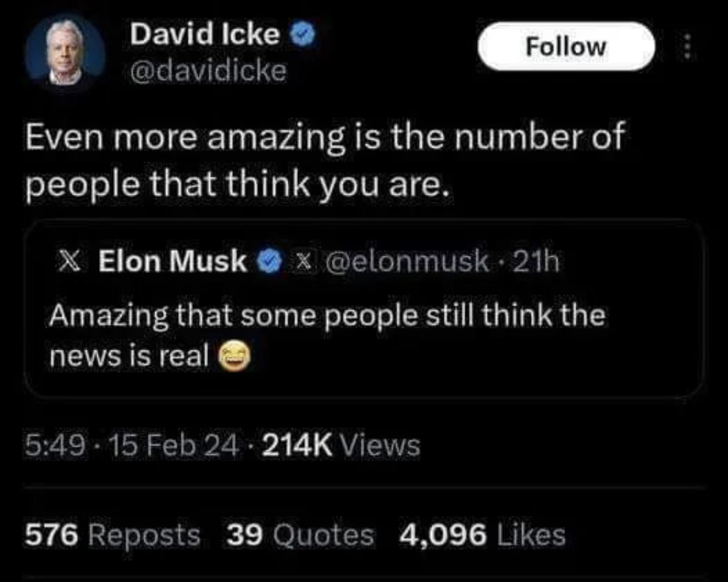This screenshot has height=582, width=728.
Task: Open the quoted tweet text about the news
Action: click(326, 316)
